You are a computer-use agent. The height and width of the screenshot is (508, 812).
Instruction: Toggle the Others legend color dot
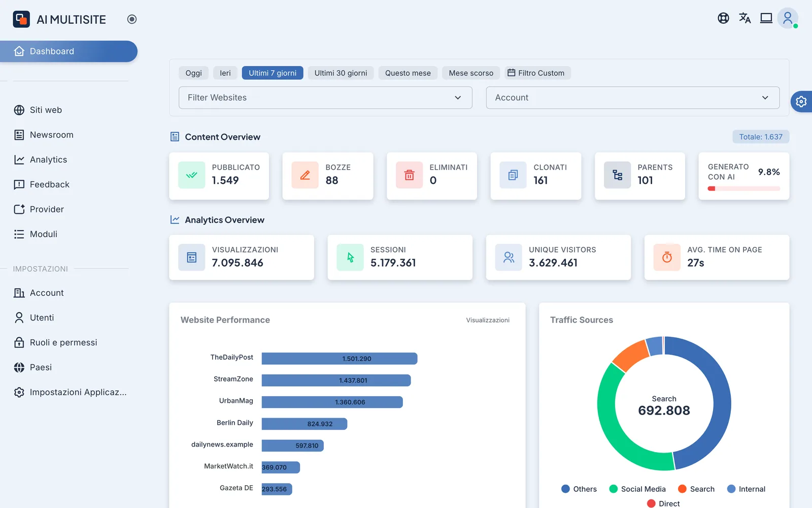point(565,489)
